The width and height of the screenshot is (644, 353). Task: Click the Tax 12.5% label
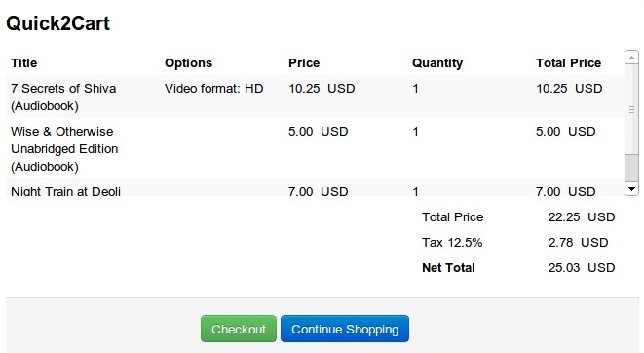click(x=452, y=243)
